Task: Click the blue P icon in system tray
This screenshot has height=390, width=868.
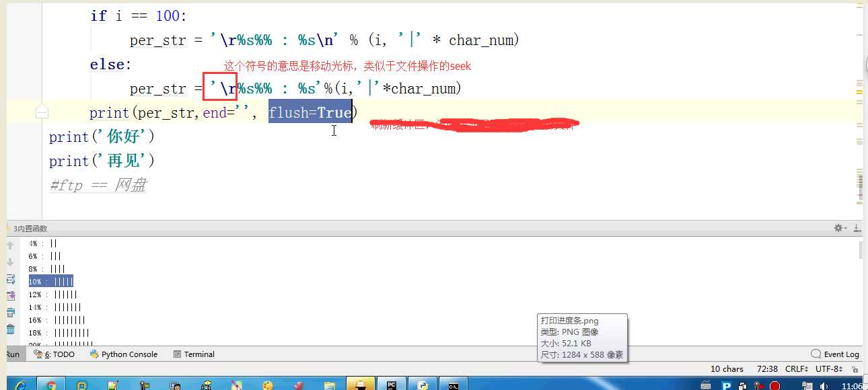Action: [726, 386]
